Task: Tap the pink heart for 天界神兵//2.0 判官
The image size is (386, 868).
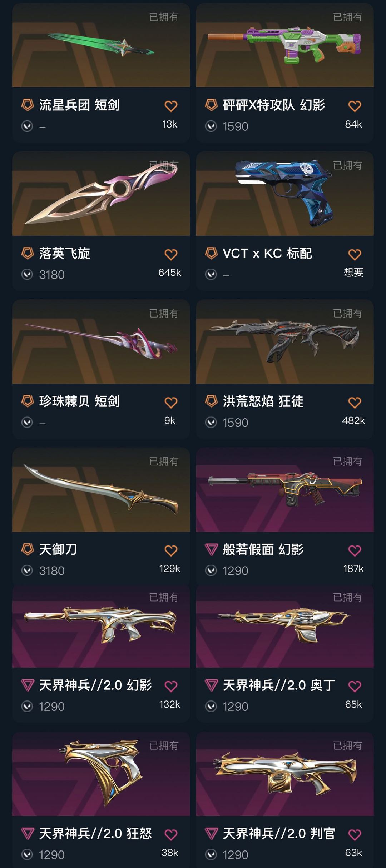Action: coord(355,835)
